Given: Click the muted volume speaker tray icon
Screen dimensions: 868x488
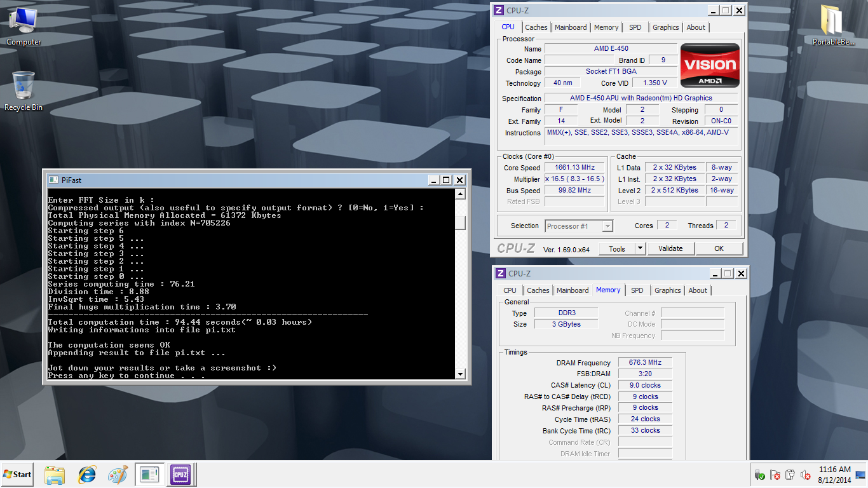Looking at the screenshot, I should coord(806,475).
